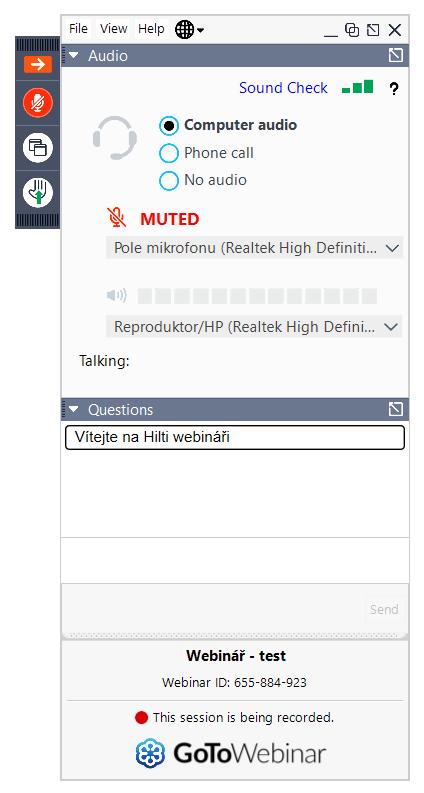
Task: Open the globe language selector
Action: tap(189, 30)
